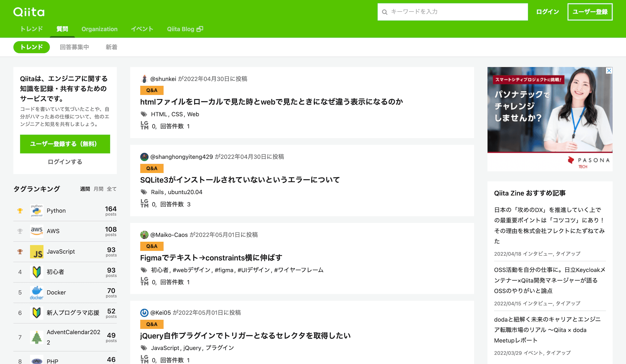
Task: Click the gold trophy icon next to Python
Action: 20,211
